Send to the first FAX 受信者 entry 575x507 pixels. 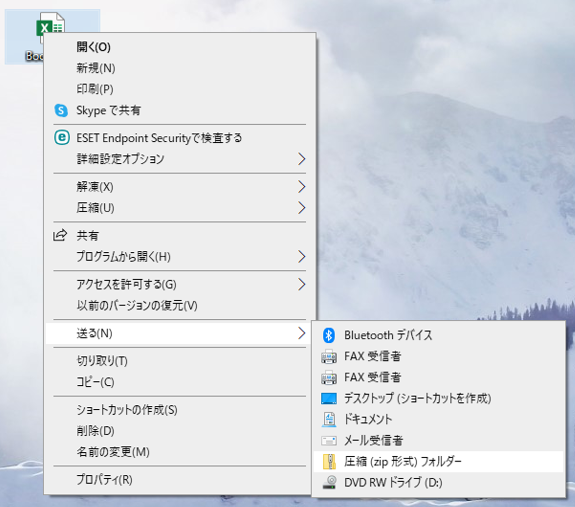tap(439, 356)
